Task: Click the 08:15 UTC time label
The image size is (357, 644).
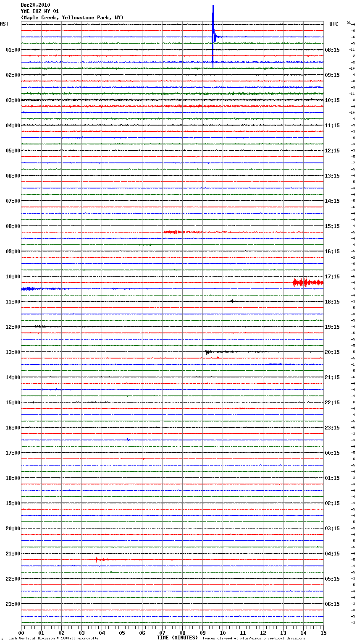Action: (332, 50)
